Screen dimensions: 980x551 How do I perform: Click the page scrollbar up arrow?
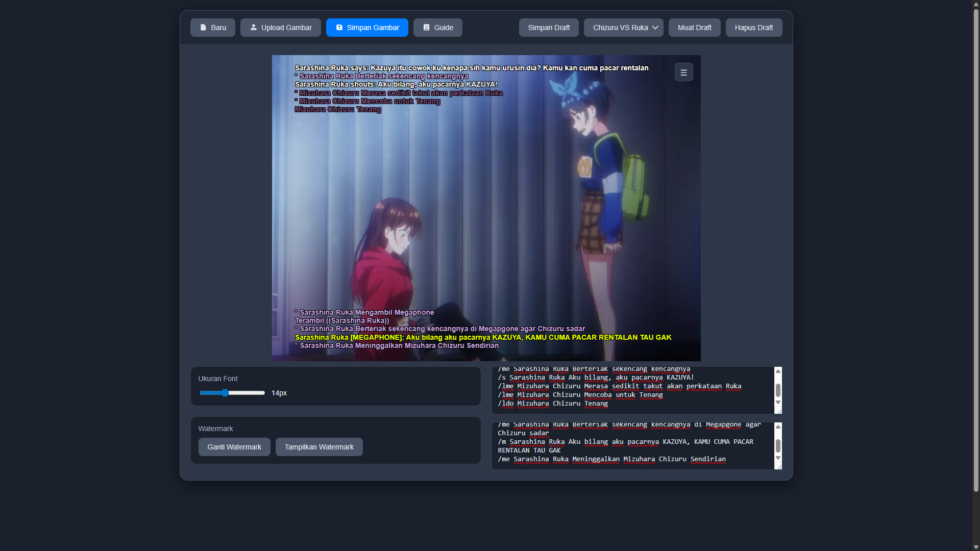click(x=976, y=4)
